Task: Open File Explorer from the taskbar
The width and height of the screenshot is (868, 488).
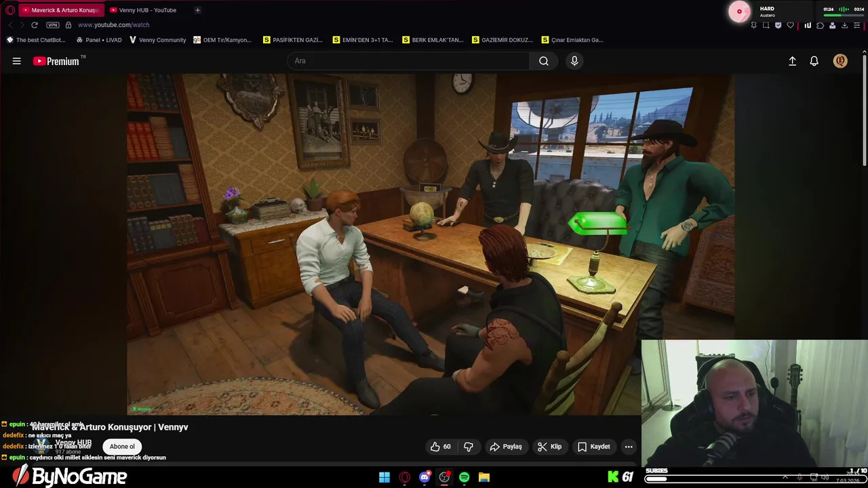Action: click(x=484, y=477)
